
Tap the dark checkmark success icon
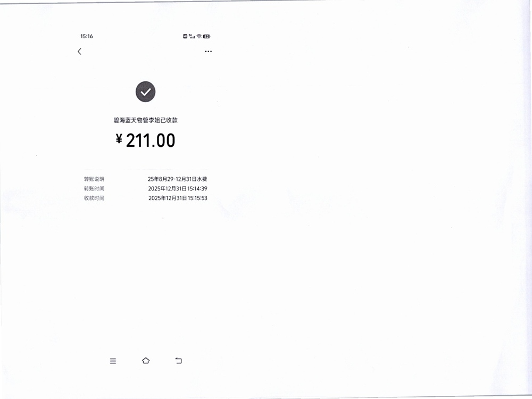[146, 92]
